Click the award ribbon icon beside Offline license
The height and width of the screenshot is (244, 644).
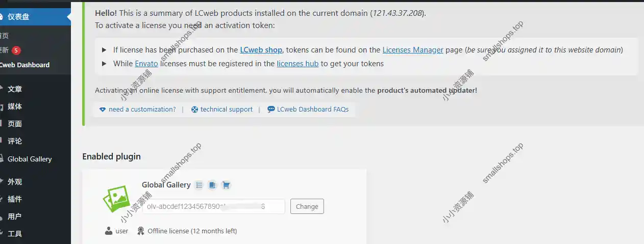[x=141, y=231]
